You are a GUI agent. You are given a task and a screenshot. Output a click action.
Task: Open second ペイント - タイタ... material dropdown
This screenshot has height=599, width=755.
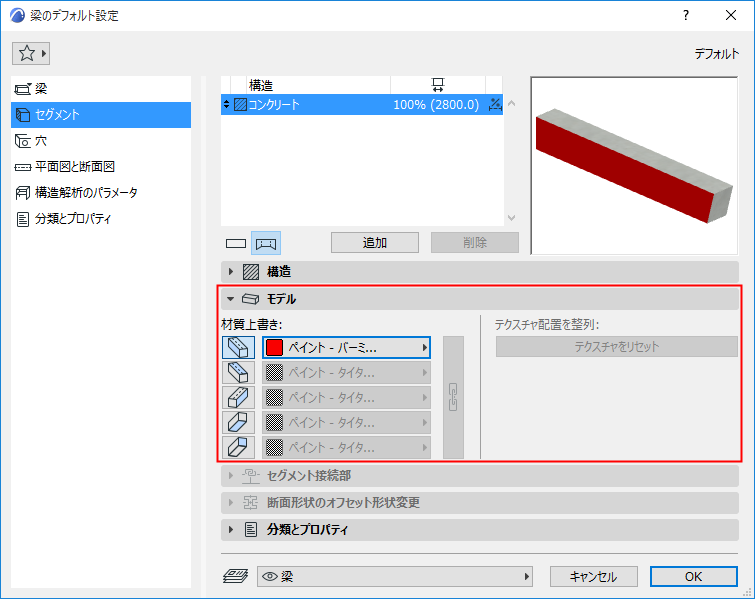tap(346, 373)
